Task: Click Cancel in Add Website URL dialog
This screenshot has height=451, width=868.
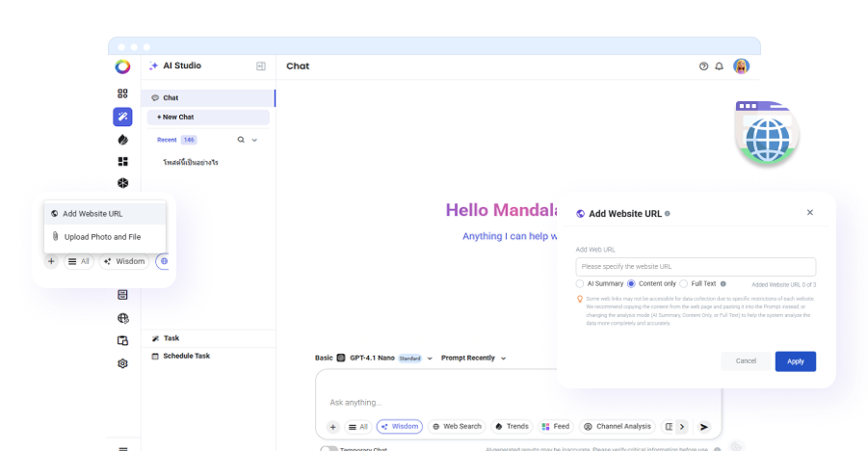Action: coord(746,360)
